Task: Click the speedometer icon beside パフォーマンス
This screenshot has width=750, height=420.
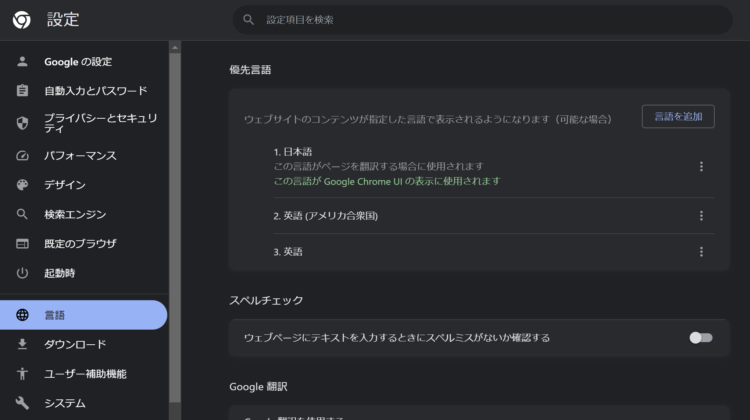Action: click(22, 155)
